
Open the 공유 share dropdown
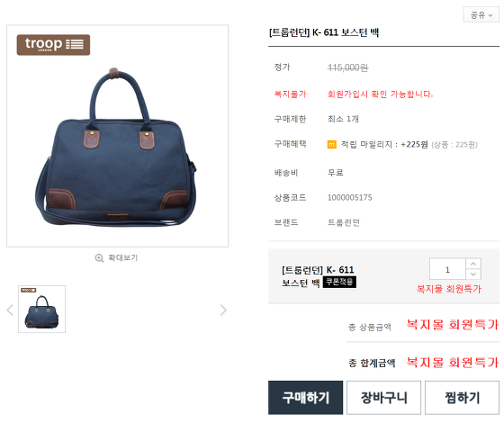click(x=481, y=14)
